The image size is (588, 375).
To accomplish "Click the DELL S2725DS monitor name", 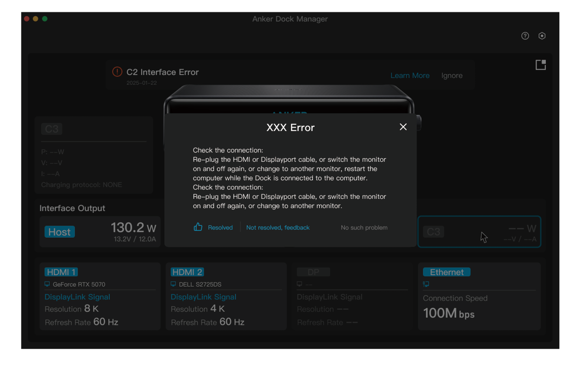I will [200, 285].
